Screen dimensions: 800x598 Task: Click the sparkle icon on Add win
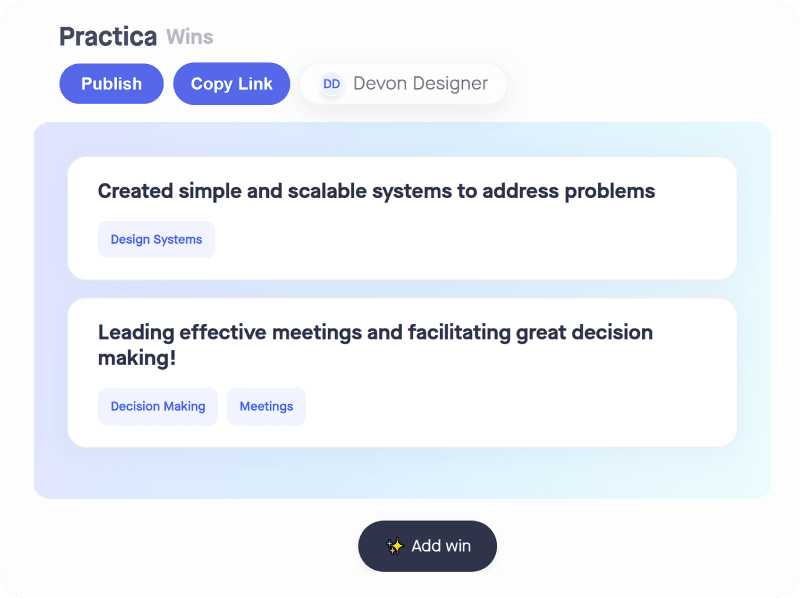pos(394,546)
